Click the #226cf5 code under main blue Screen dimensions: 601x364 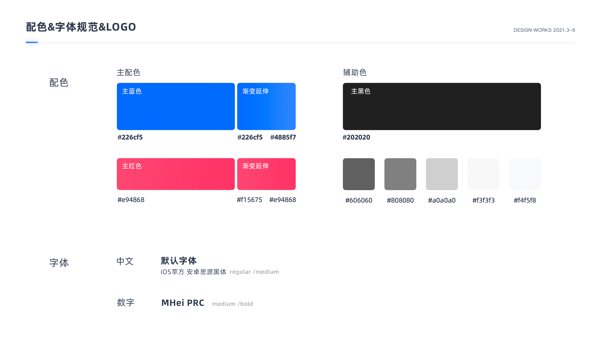[130, 137]
